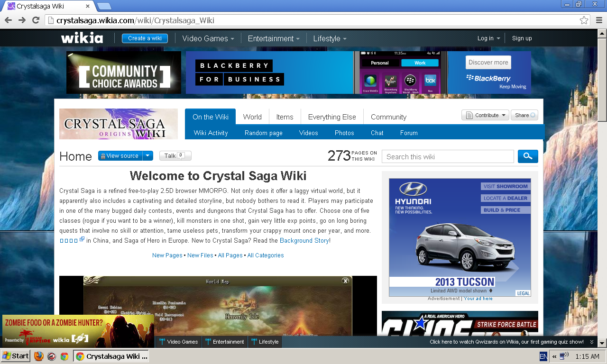Click the Wikia logo
The width and height of the screenshot is (607, 364).
click(x=82, y=38)
